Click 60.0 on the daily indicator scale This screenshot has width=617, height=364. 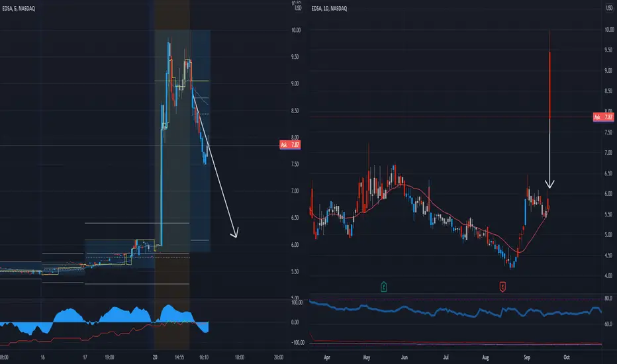tap(608, 324)
